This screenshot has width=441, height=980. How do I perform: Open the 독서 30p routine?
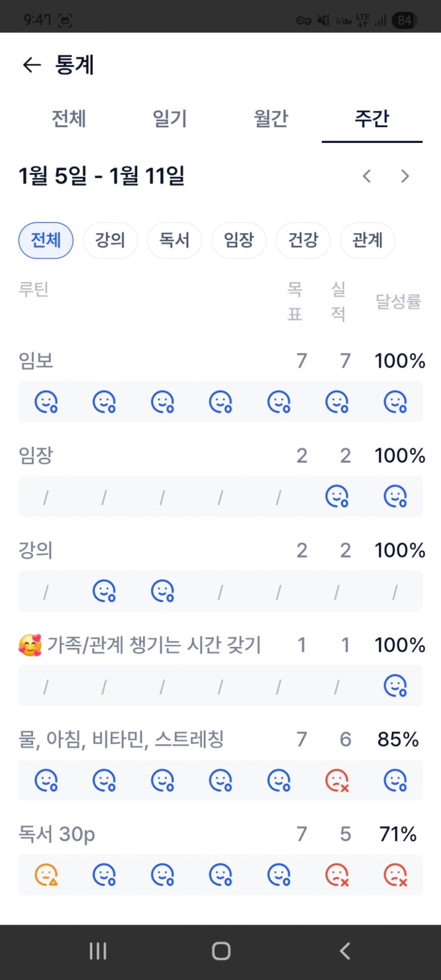tap(57, 834)
